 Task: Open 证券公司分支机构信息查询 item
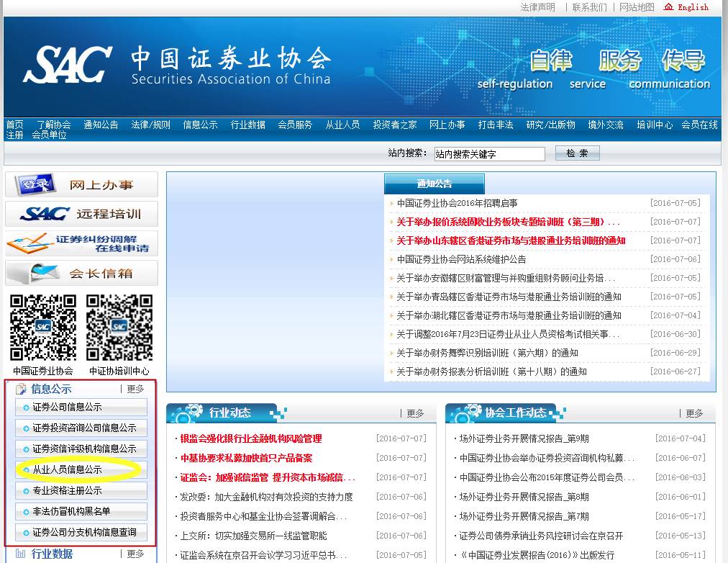point(81,532)
